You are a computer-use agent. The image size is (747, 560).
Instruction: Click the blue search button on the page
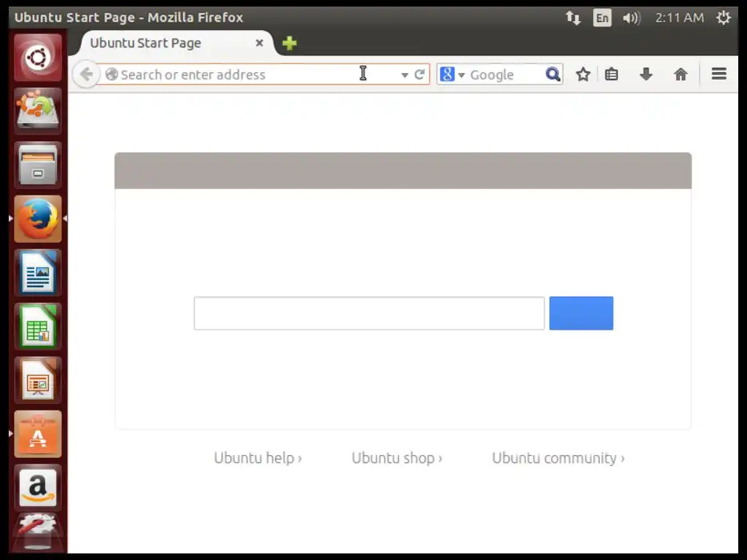pyautogui.click(x=581, y=314)
